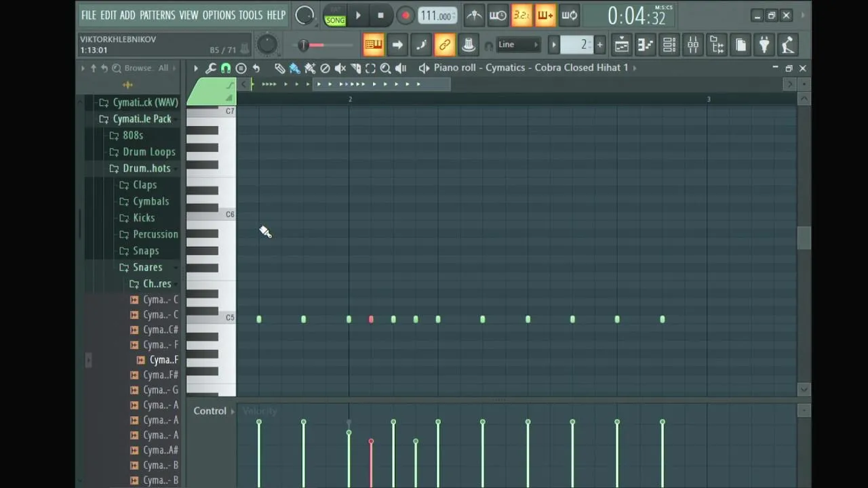Open the Channel rack view

coord(669,45)
